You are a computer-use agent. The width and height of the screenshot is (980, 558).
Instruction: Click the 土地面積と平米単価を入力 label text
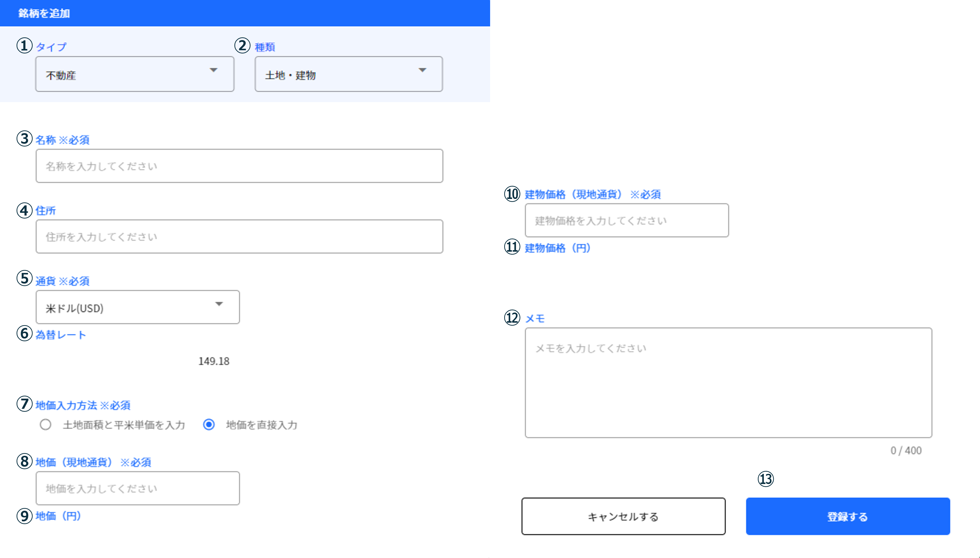(x=124, y=425)
